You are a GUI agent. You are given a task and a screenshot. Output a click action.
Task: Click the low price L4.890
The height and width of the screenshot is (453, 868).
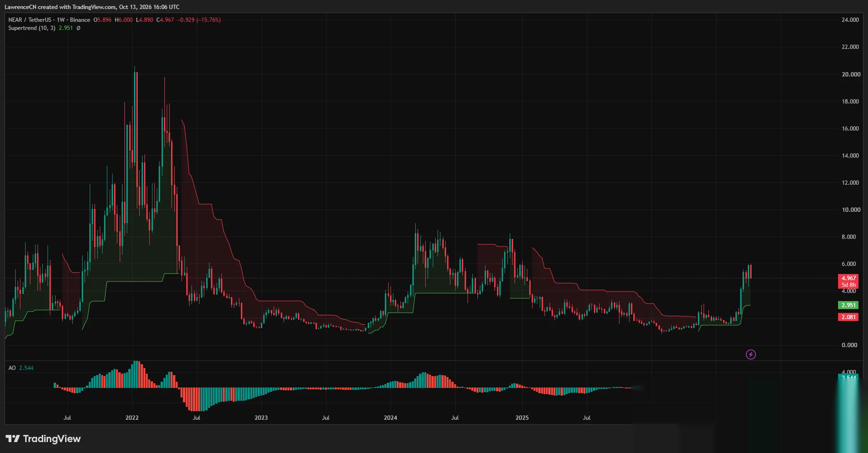(145, 20)
